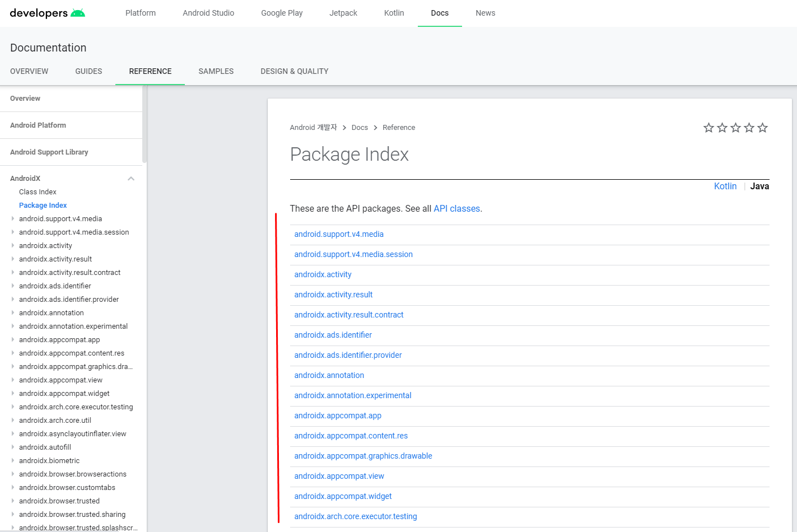Open Android Platform sidebar section
797x532 pixels.
38,125
